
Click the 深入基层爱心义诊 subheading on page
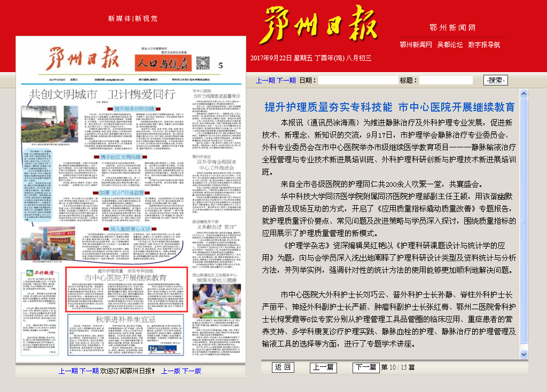point(130,229)
